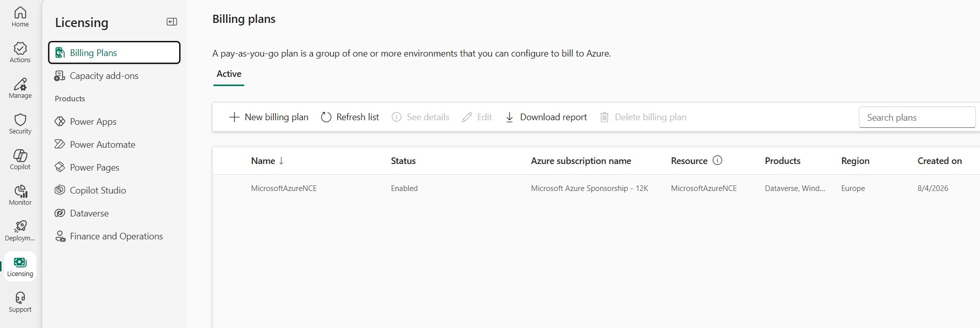Screen dimensions: 980x328
Task: Click New billing plan button
Action: [269, 117]
